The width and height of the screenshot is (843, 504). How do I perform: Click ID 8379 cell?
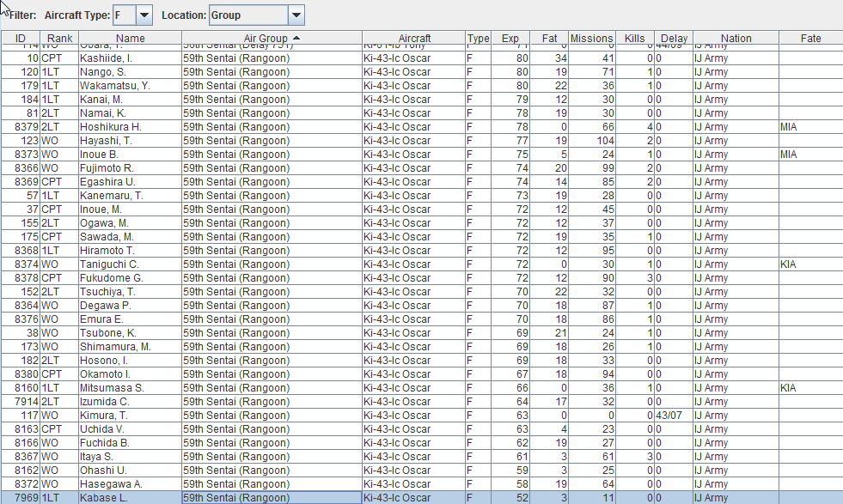click(21, 127)
